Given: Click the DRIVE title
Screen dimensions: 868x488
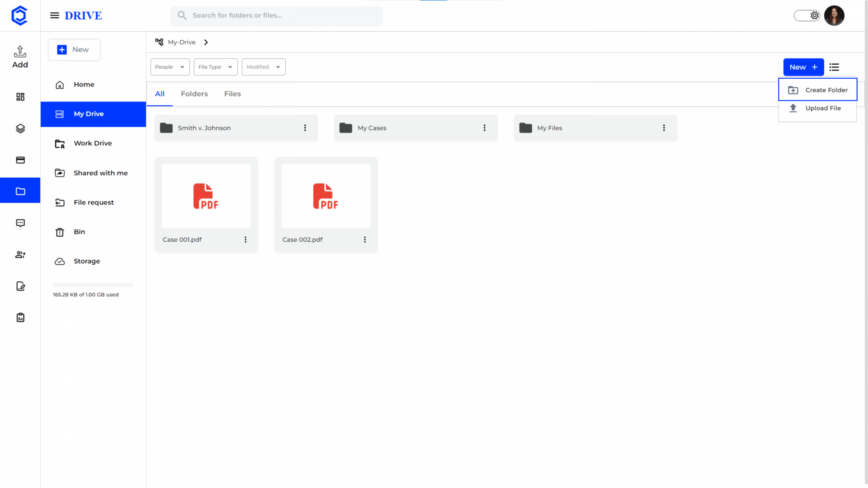Looking at the screenshot, I should click(x=83, y=15).
